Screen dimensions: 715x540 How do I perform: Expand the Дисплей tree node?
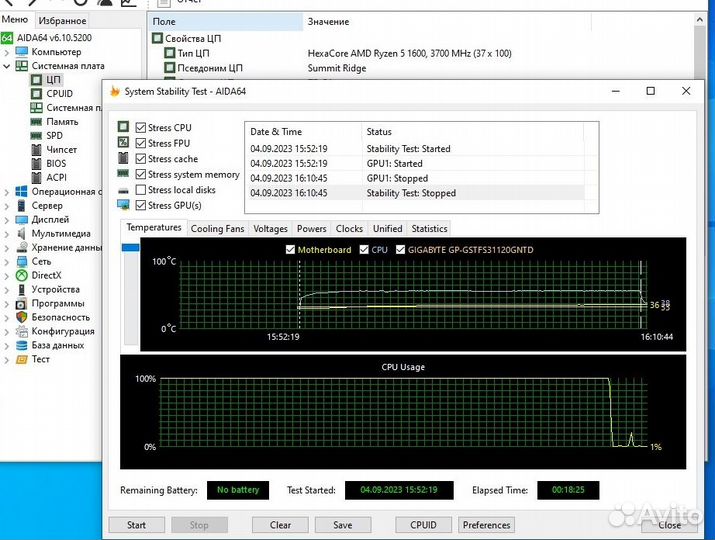point(6,220)
